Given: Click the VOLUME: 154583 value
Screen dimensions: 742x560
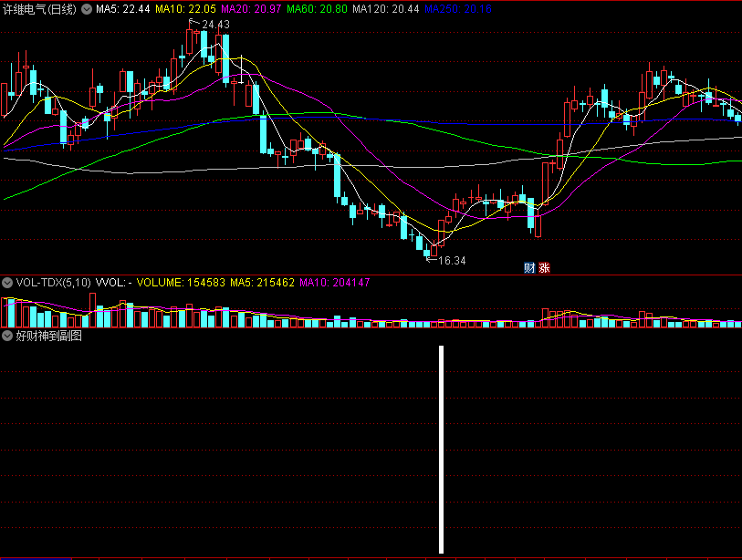Looking at the screenshot, I should pyautogui.click(x=181, y=283).
